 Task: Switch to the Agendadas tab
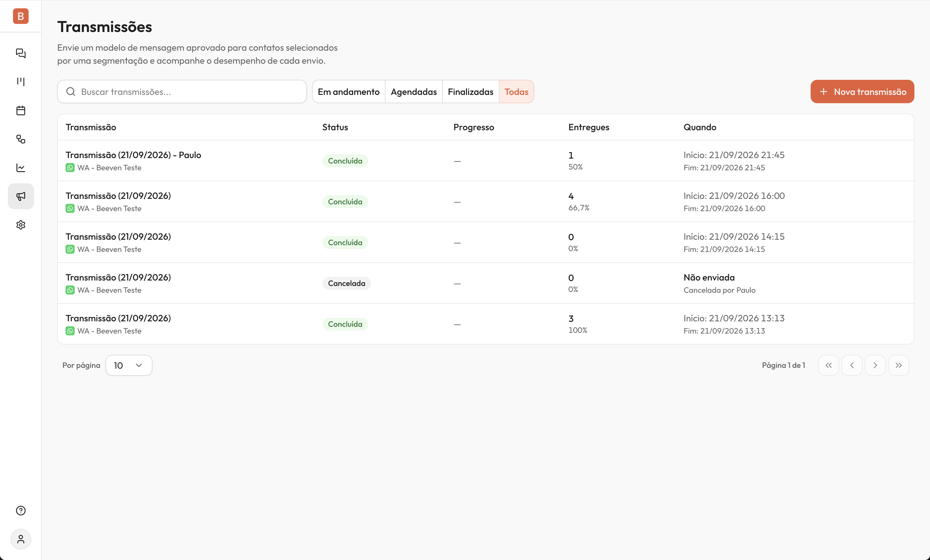(x=414, y=92)
